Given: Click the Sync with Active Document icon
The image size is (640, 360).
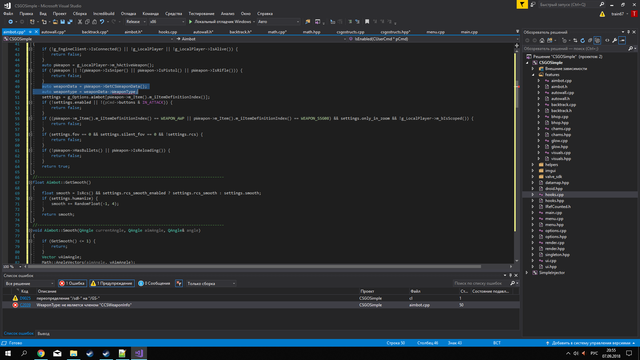Looking at the screenshot, I should pos(575,40).
